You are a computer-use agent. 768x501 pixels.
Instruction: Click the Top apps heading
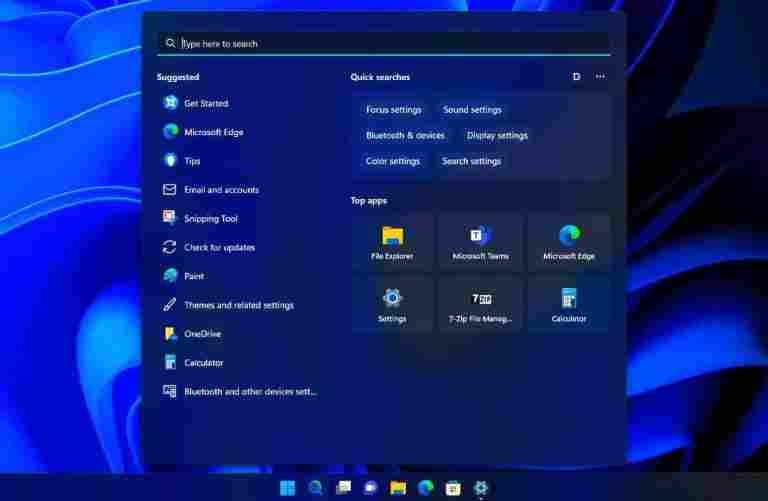pyautogui.click(x=369, y=201)
